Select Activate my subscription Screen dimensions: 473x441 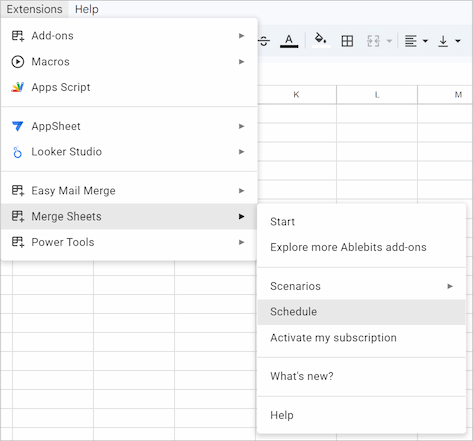pyautogui.click(x=361, y=338)
